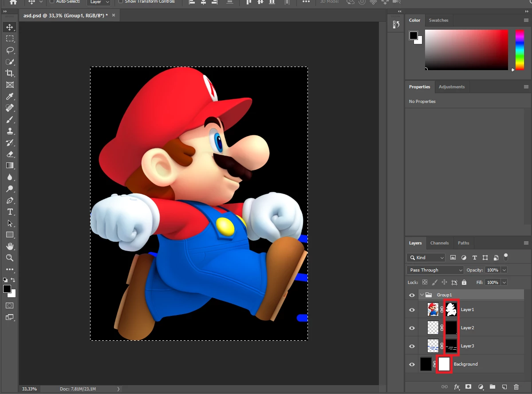This screenshot has height=394, width=532.
Task: Hide Layer1 using its eye icon
Action: click(x=412, y=310)
